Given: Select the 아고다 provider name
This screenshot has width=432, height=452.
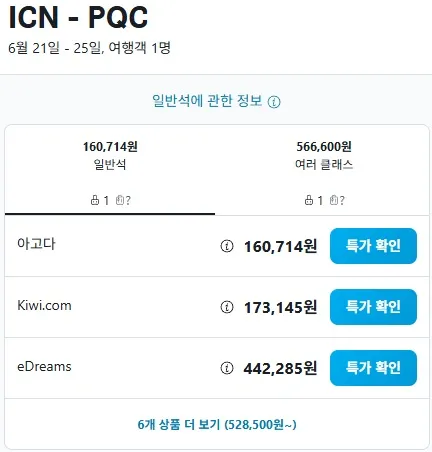Looking at the screenshot, I should [36, 244].
